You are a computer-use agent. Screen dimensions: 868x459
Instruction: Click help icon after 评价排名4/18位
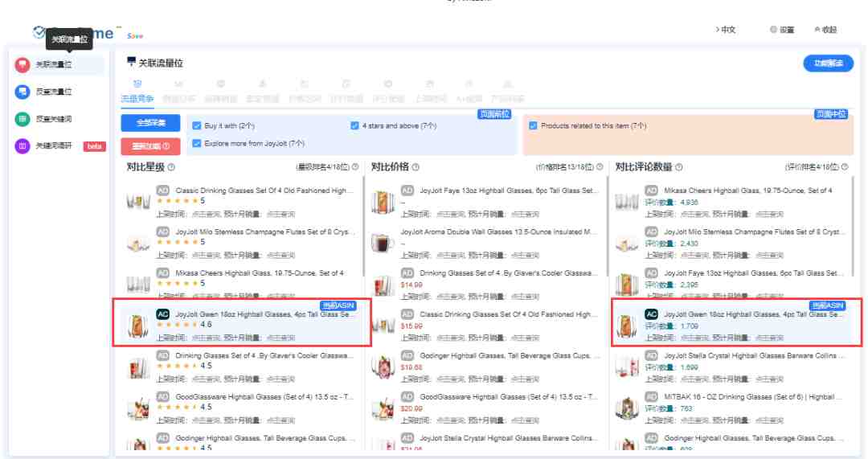(x=845, y=166)
